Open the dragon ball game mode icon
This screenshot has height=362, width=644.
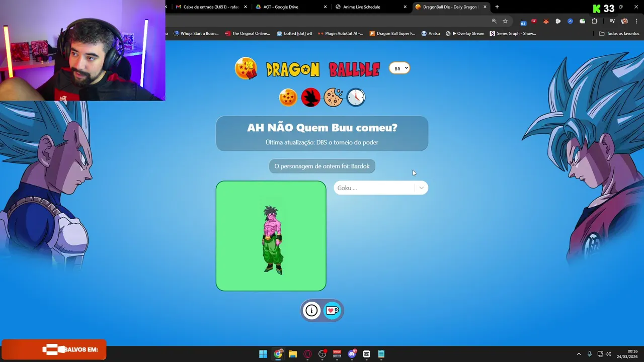pyautogui.click(x=288, y=97)
